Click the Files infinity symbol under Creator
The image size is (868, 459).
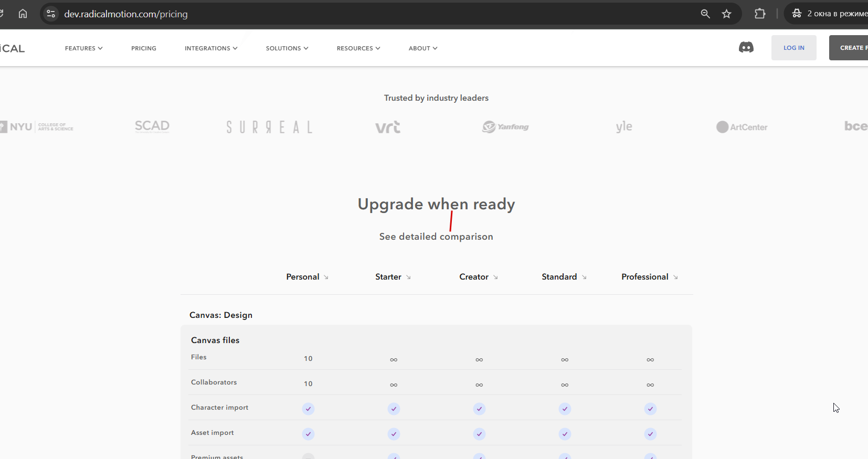479,360
